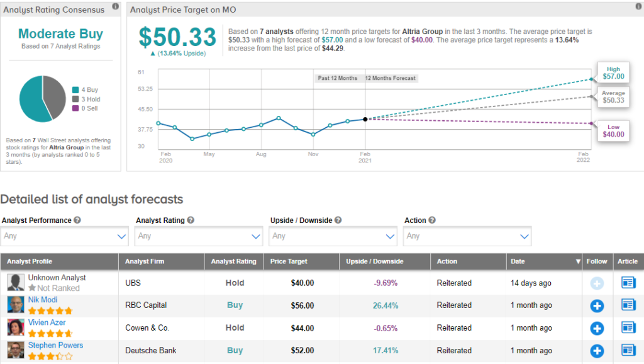Click Average $50.33 forecast label
Viewport: 644px width, 364px height.
tap(613, 96)
